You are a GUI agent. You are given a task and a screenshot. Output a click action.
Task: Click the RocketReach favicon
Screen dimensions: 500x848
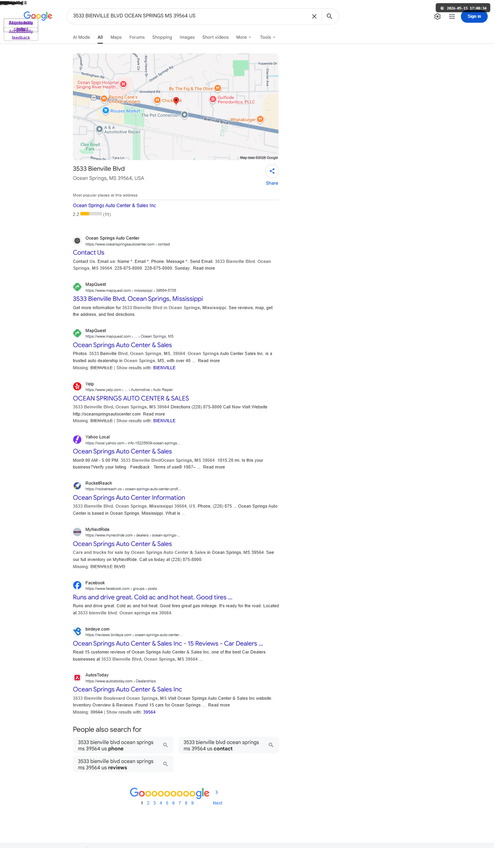pyautogui.click(x=77, y=486)
